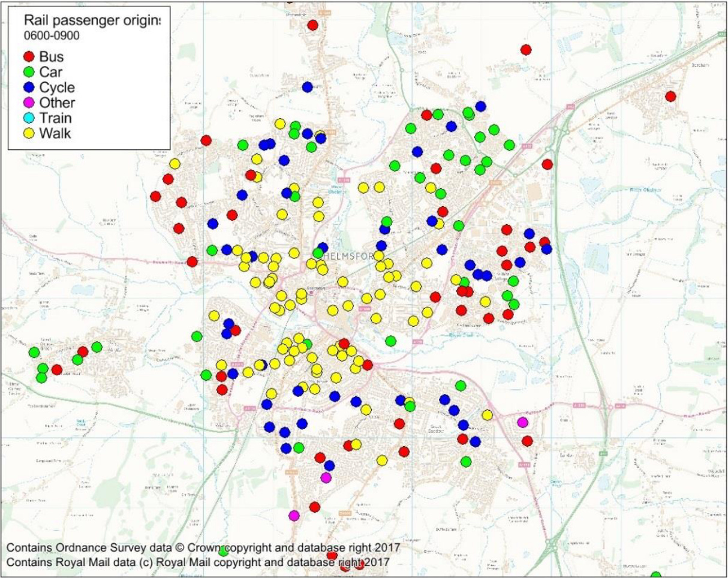Select the westernmost green Car dot
The height and width of the screenshot is (578, 728).
pos(34,352)
